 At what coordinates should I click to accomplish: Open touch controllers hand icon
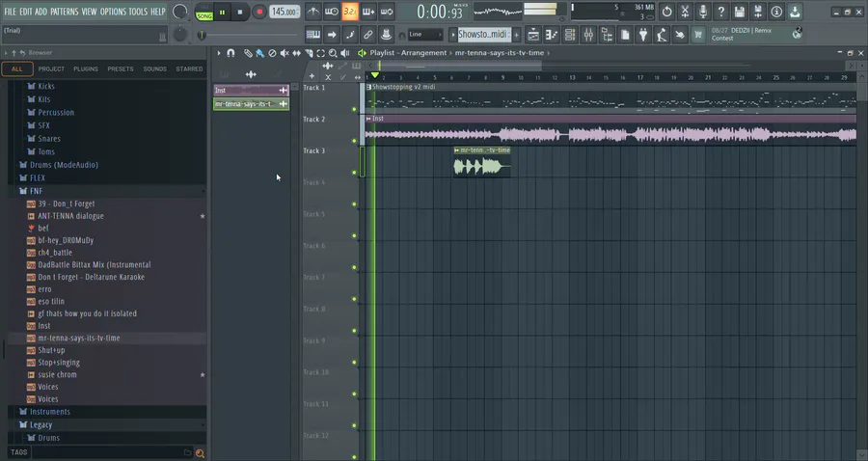click(x=680, y=35)
